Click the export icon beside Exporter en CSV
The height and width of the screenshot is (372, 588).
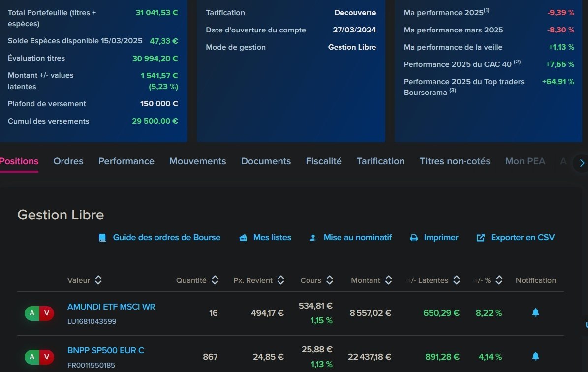coord(480,238)
